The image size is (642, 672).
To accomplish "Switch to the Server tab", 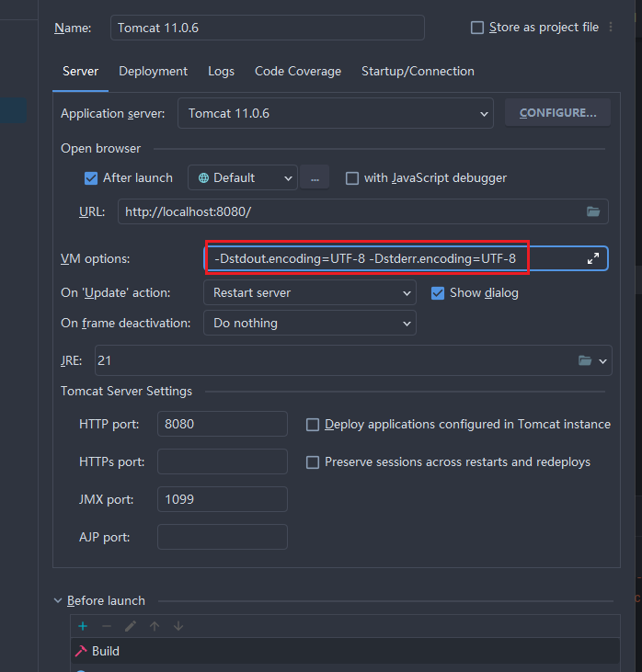I will click(80, 71).
